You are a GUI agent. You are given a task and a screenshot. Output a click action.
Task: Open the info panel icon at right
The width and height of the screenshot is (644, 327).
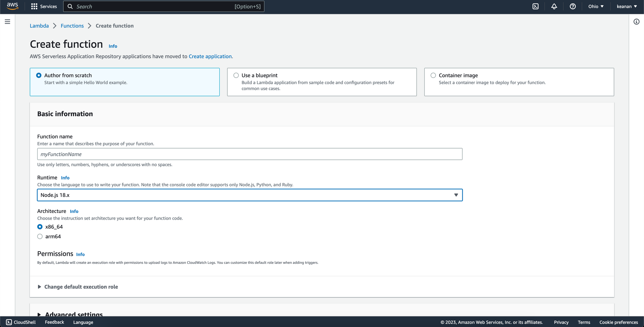tap(637, 22)
